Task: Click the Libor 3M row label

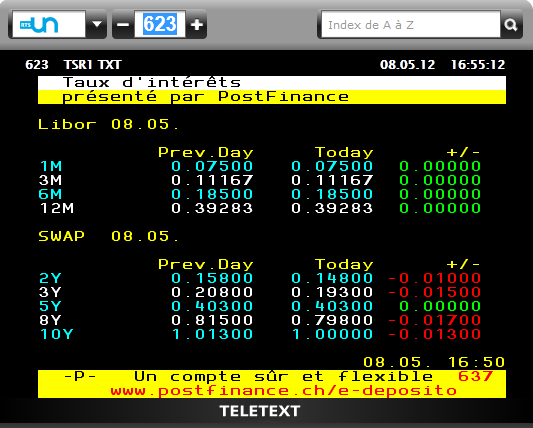Action: click(x=50, y=180)
